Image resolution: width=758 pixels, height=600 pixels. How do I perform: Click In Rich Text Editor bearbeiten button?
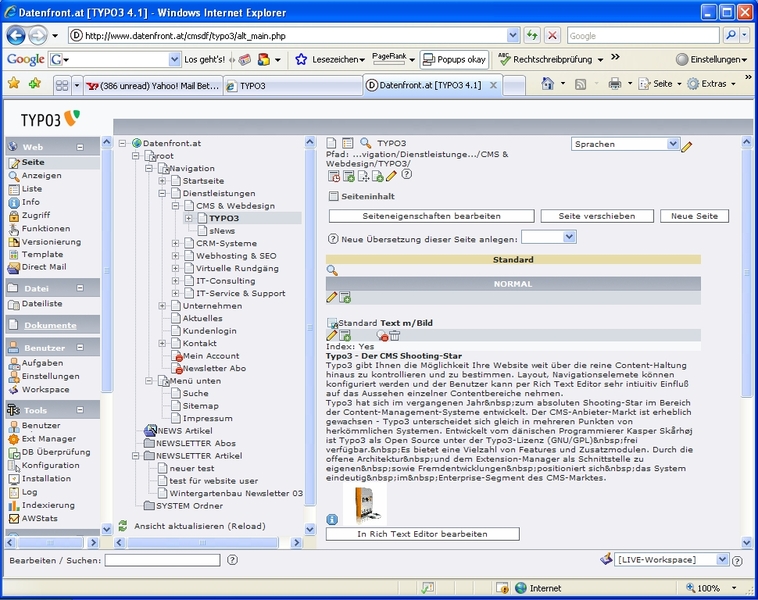(423, 534)
